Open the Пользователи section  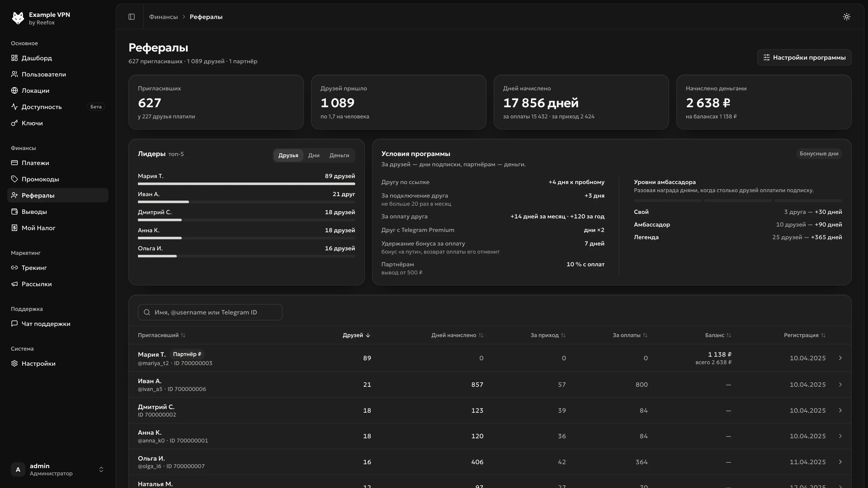(x=58, y=74)
